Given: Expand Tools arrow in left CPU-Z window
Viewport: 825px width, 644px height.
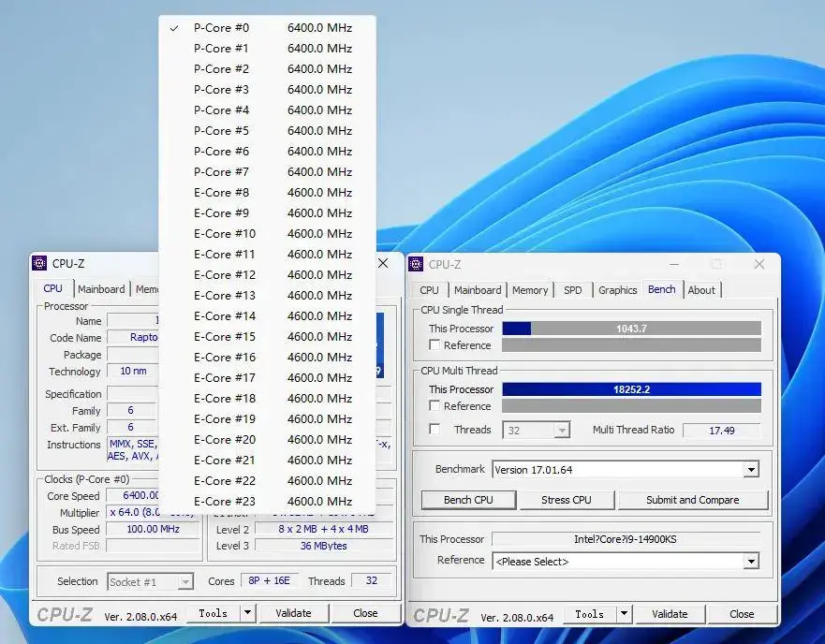Looking at the screenshot, I should pyautogui.click(x=247, y=613).
